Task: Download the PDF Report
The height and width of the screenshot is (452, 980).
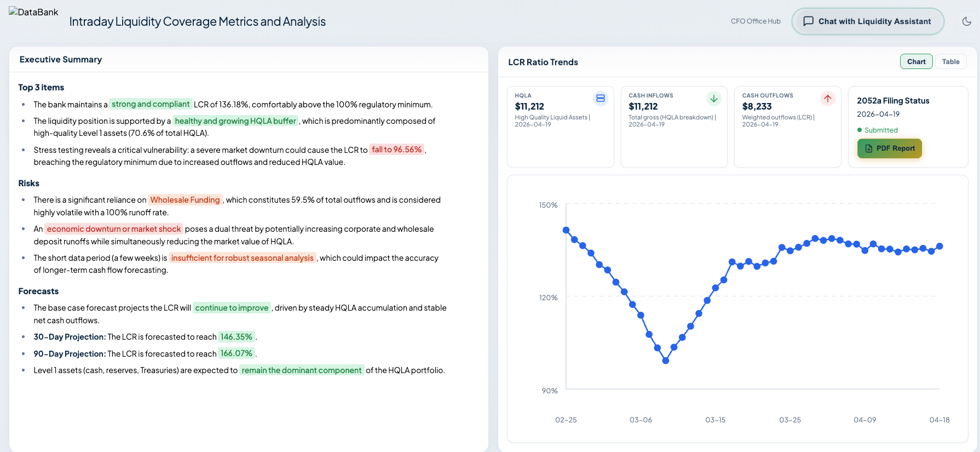Action: 889,148
